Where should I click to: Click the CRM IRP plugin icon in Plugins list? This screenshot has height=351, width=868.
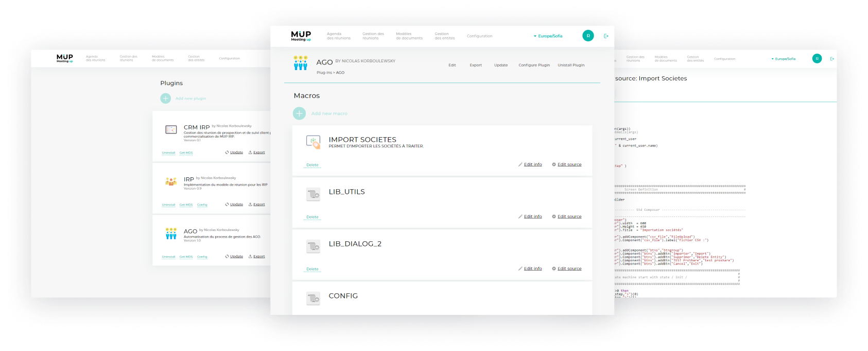(171, 130)
